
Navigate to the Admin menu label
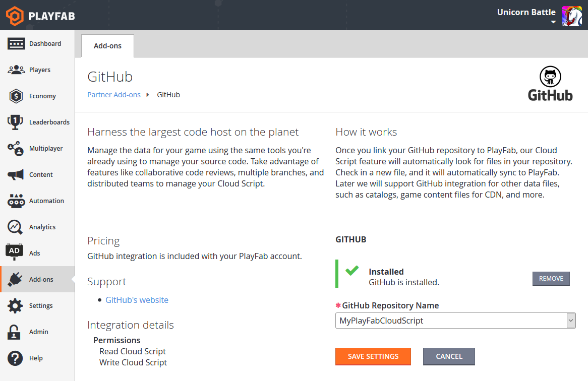tap(39, 332)
